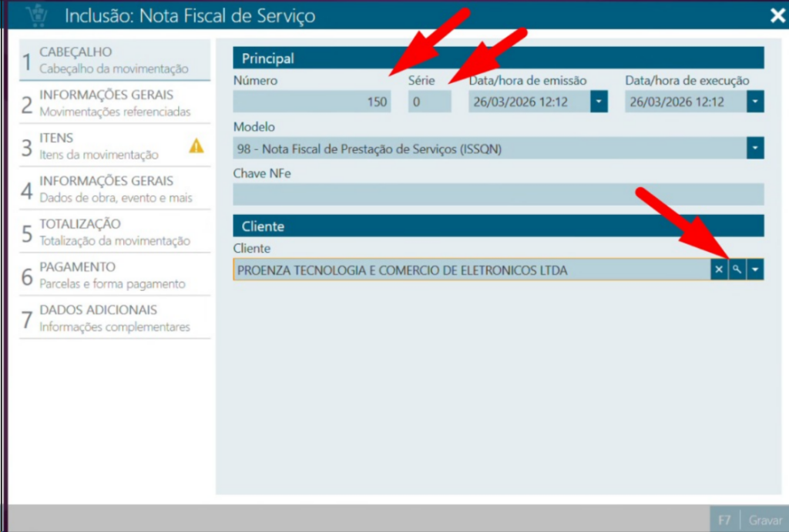Open the Data/hora de emissão dropdown
789x532 pixels.
pyautogui.click(x=599, y=102)
